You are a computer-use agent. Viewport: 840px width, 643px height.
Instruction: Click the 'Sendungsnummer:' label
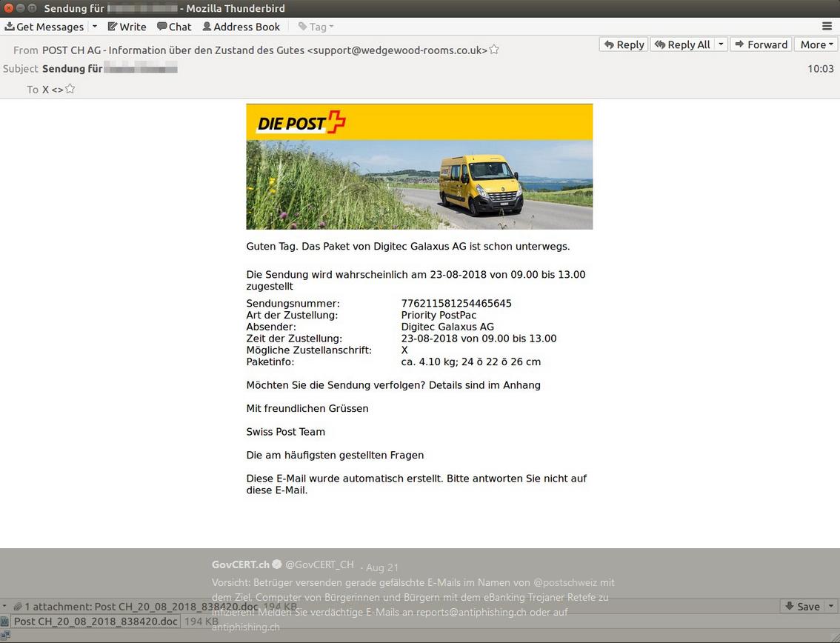pyautogui.click(x=293, y=303)
